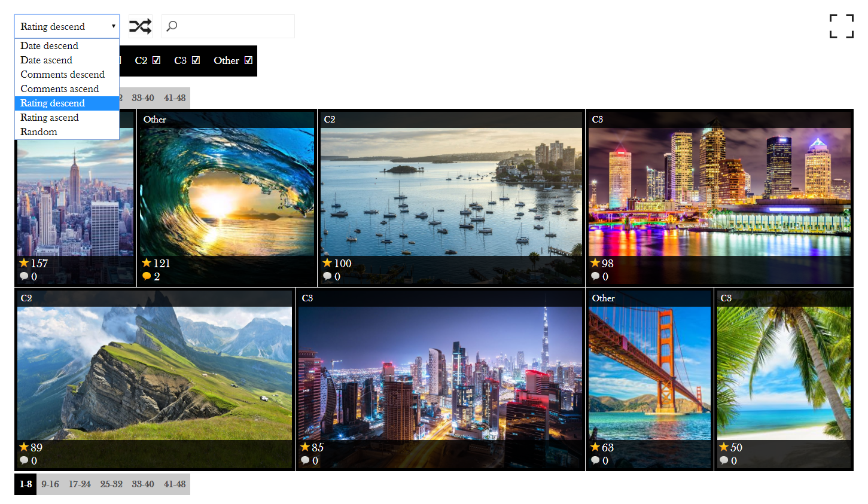This screenshot has width=868, height=504.
Task: Click the rating value "89"
Action: tap(36, 447)
